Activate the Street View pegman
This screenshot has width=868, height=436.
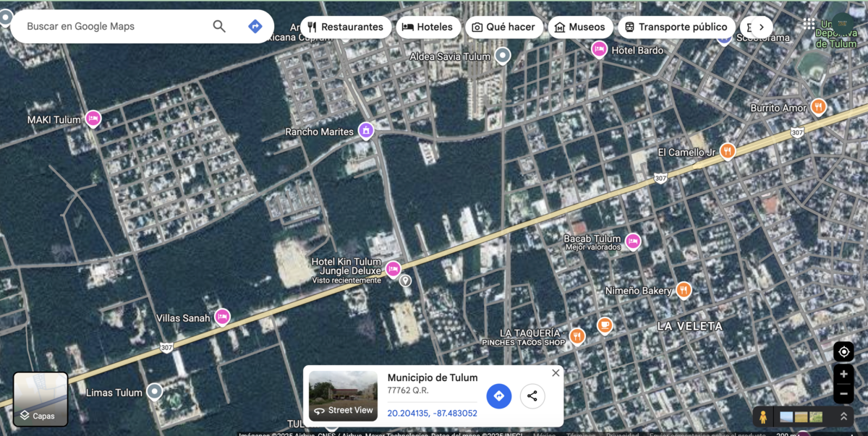pos(762,417)
